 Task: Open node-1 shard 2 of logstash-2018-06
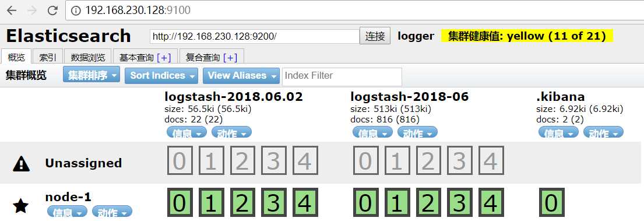click(x=428, y=202)
